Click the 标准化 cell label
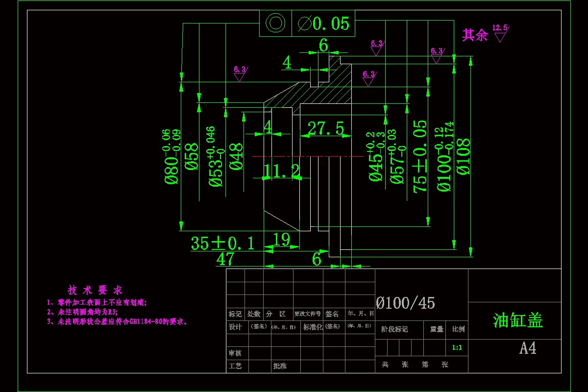588x392 pixels. pos(313,327)
